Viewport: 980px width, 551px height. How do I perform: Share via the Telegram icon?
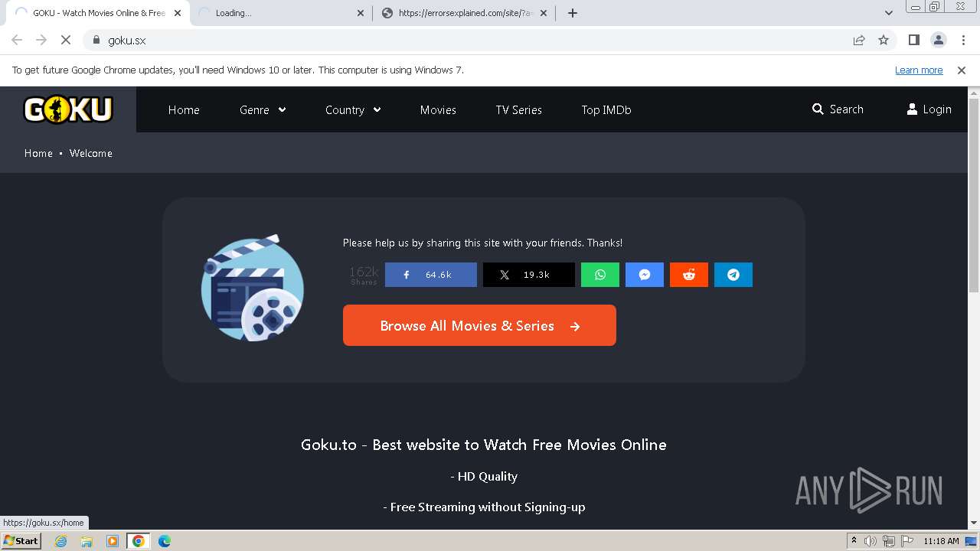[733, 275]
